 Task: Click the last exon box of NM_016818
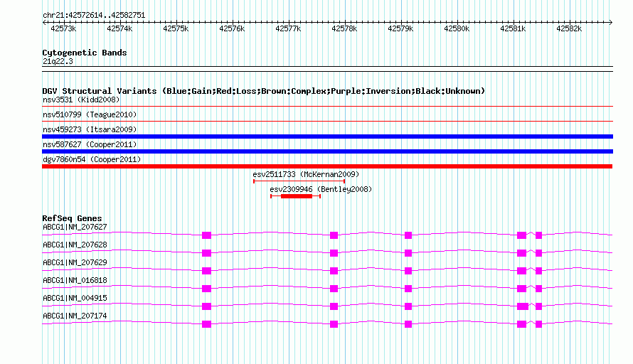click(538, 289)
